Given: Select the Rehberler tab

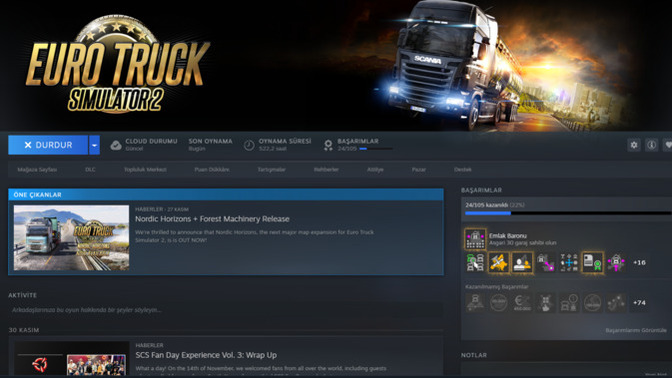Looking at the screenshot, I should point(326,170).
